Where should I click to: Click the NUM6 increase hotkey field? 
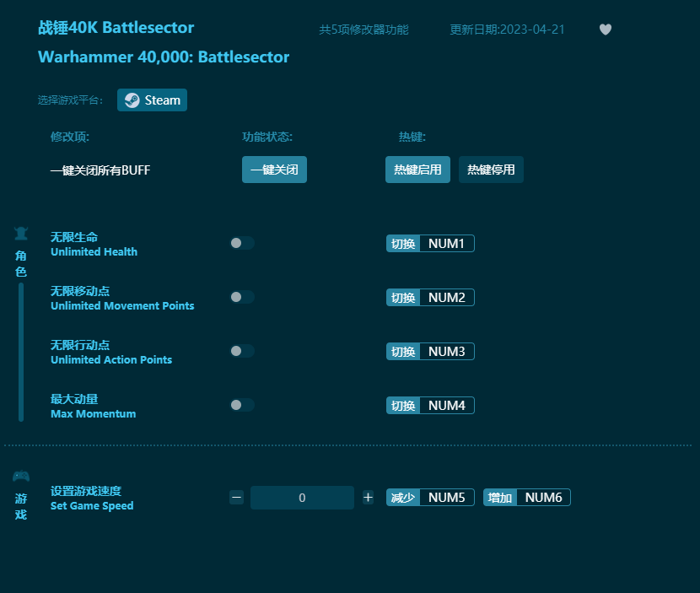[543, 498]
